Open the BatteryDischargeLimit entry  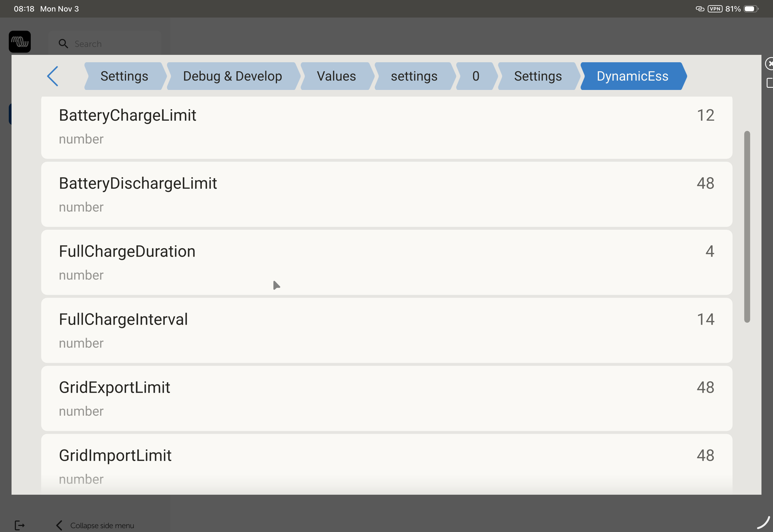[x=386, y=194]
